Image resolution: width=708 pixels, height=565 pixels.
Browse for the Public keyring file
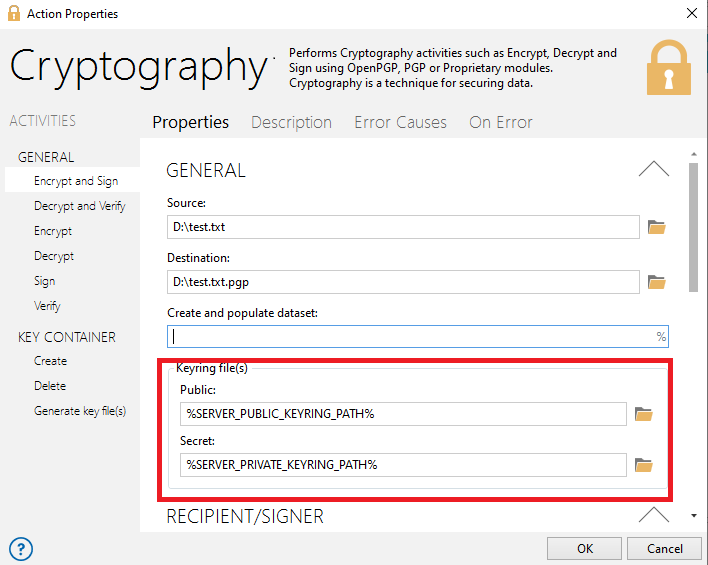(x=644, y=414)
